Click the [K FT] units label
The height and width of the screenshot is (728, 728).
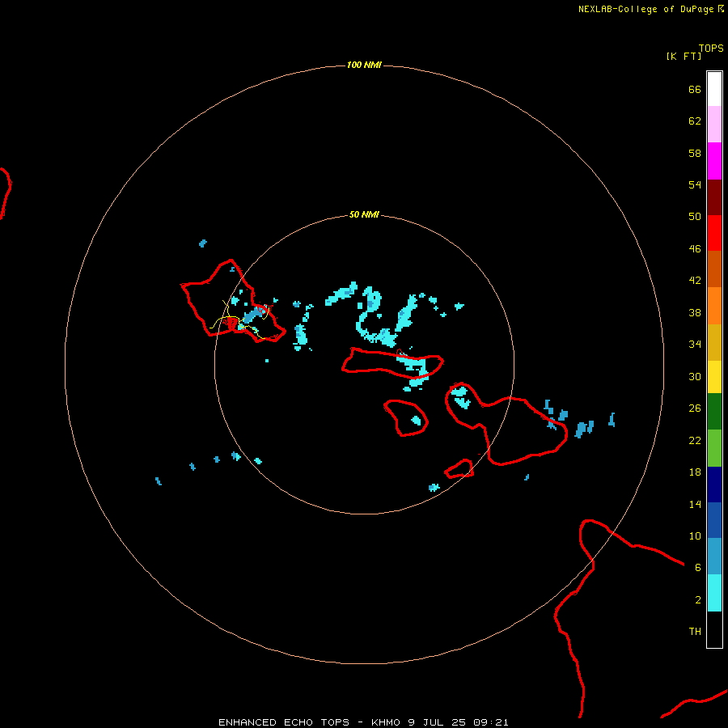point(684,56)
